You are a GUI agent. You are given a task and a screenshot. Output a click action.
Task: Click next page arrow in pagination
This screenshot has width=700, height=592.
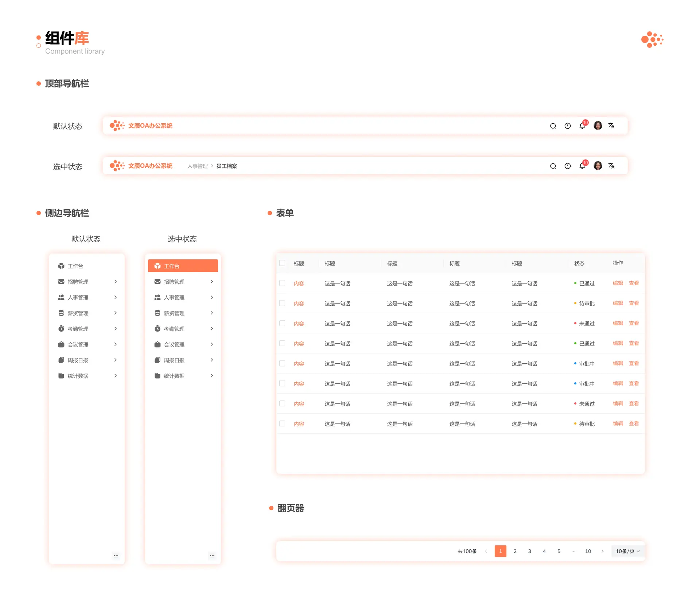(x=603, y=551)
